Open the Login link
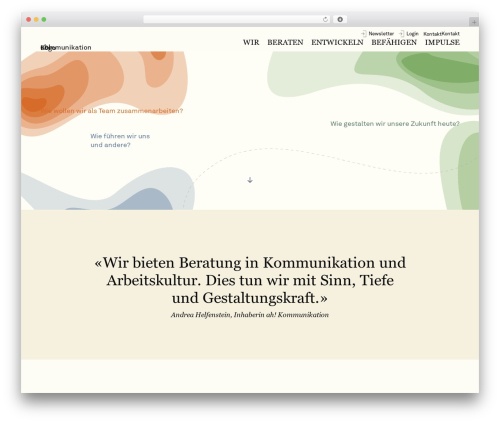Viewport: 500px width, 423px height. click(412, 34)
